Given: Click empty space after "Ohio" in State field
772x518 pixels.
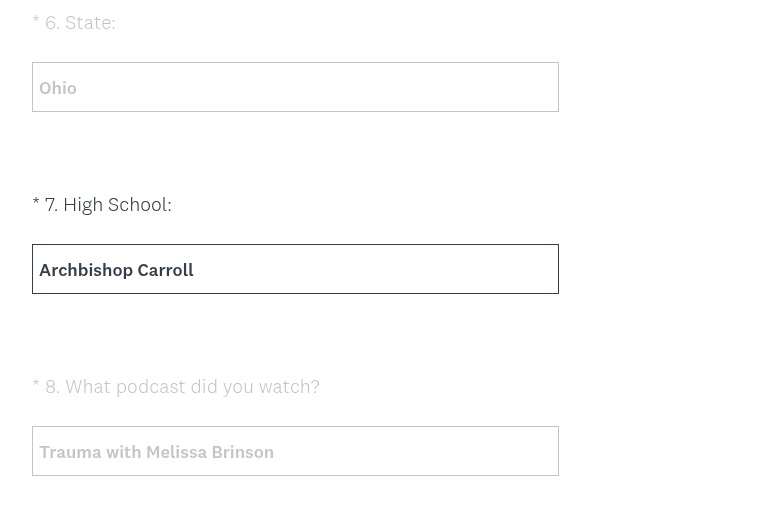Looking at the screenshot, I should 320,87.
